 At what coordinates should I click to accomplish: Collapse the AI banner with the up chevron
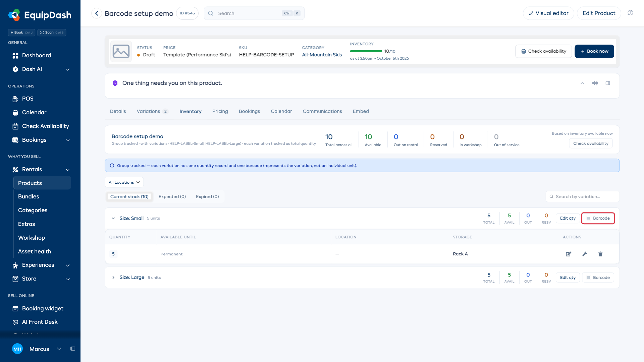click(x=582, y=83)
